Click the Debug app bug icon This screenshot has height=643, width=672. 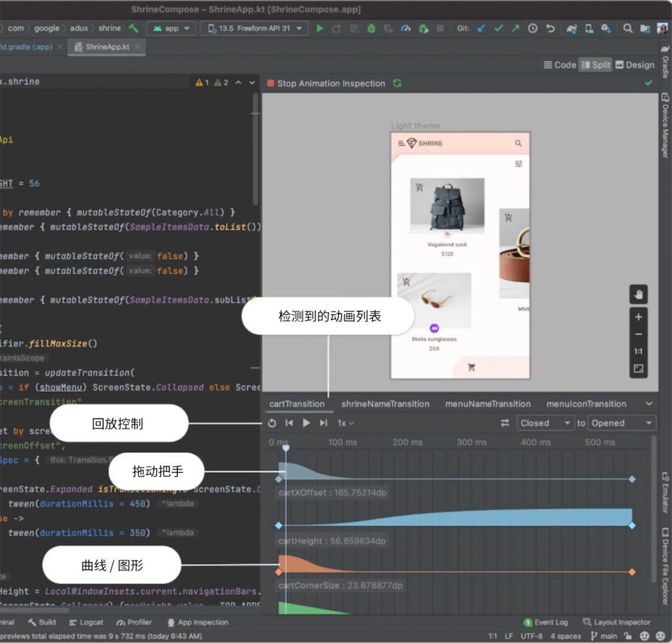[371, 29]
